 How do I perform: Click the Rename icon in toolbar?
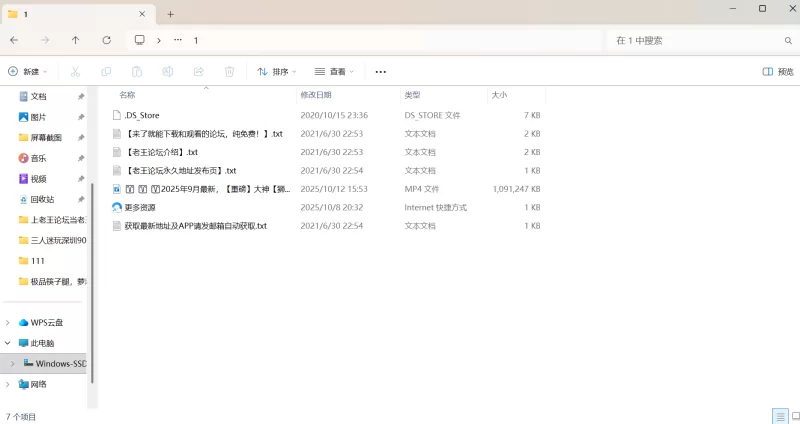(168, 72)
